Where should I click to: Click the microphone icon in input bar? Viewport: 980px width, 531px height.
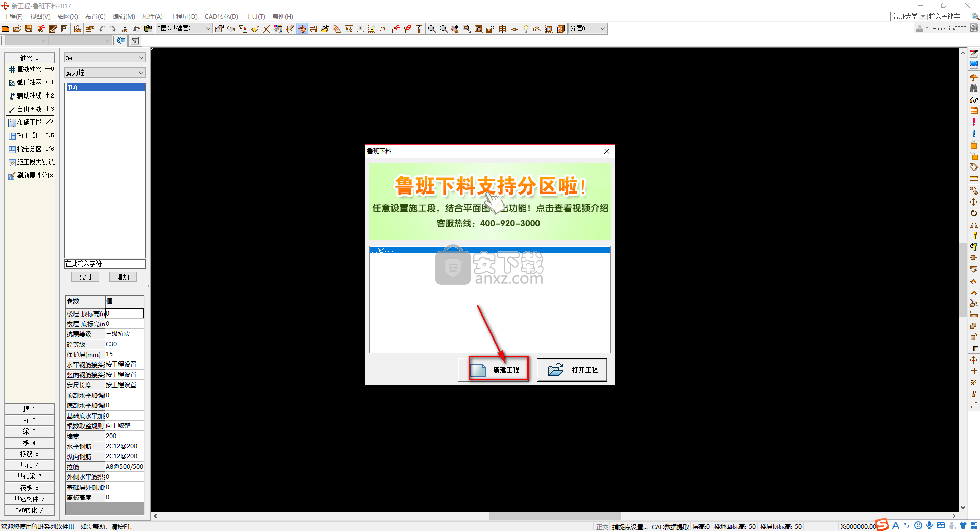click(929, 525)
